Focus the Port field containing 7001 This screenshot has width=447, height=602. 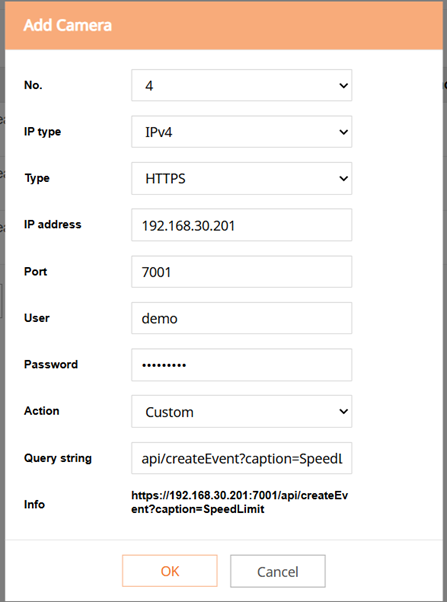tap(242, 272)
